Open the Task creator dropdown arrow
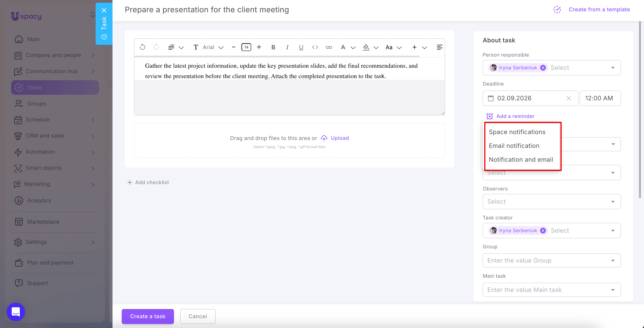The image size is (644, 328). tap(613, 231)
